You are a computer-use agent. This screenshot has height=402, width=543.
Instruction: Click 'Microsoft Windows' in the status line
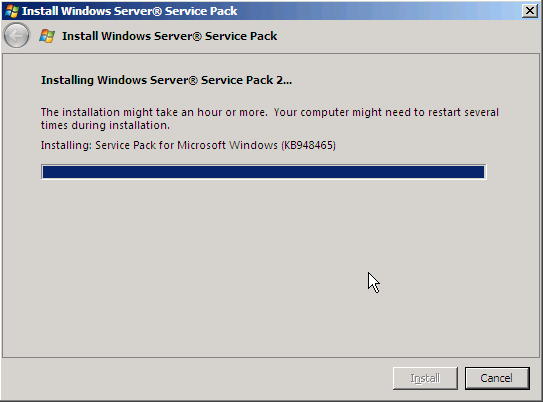(227, 145)
